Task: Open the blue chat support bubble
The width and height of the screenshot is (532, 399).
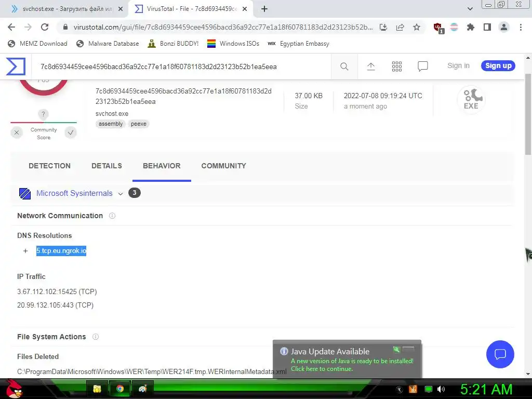Action: click(500, 354)
